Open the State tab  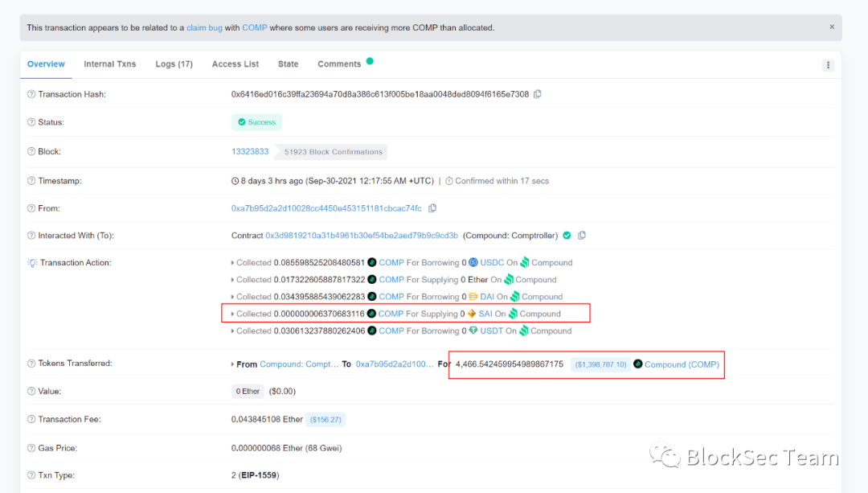coord(288,64)
